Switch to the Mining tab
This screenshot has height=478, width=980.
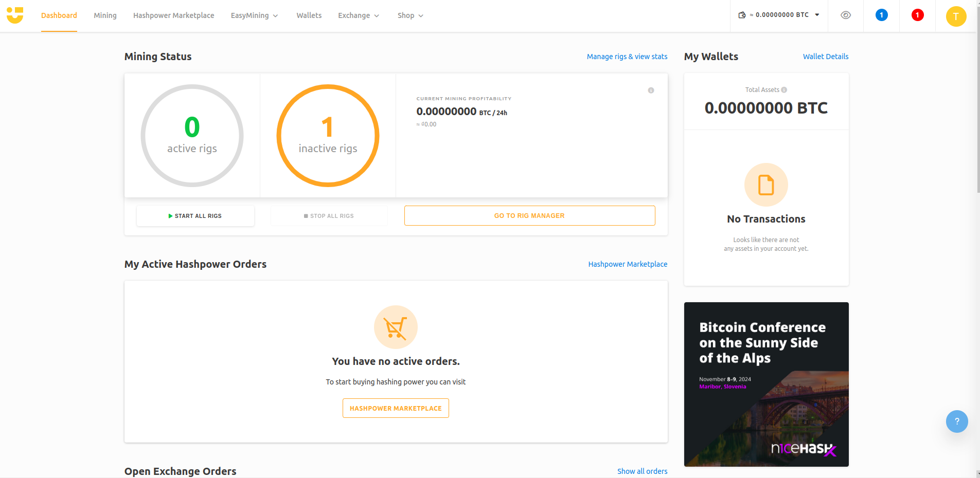coord(105,15)
